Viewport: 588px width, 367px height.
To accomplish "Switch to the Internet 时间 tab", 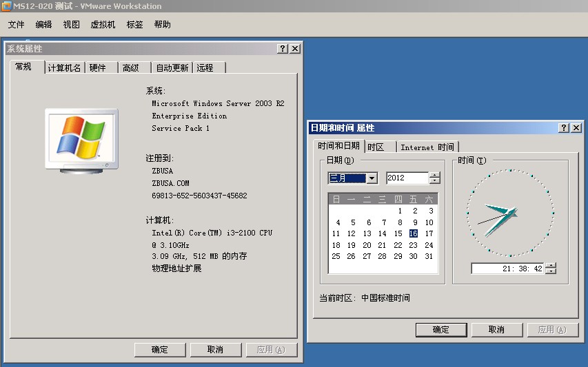I will point(427,147).
